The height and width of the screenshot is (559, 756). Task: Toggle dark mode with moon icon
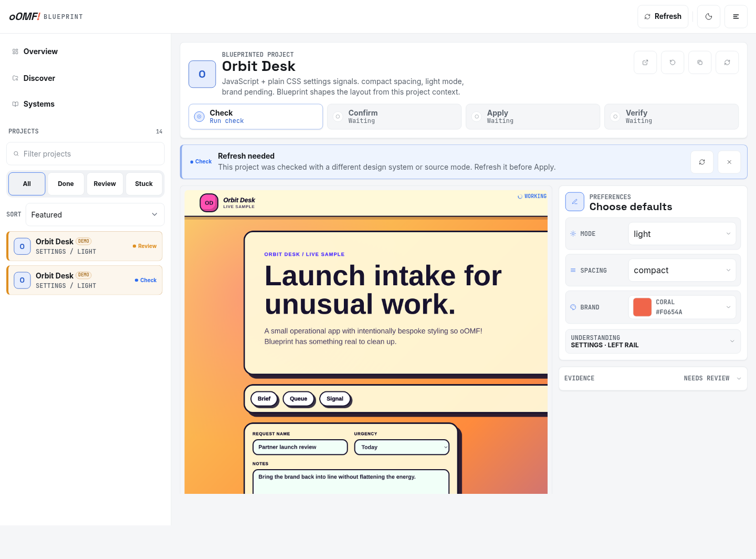pyautogui.click(x=709, y=17)
